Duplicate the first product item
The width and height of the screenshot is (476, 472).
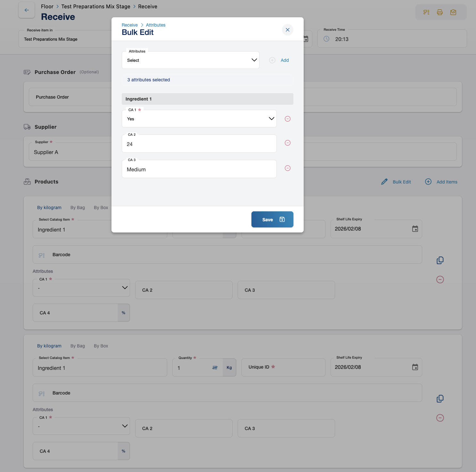(x=440, y=260)
